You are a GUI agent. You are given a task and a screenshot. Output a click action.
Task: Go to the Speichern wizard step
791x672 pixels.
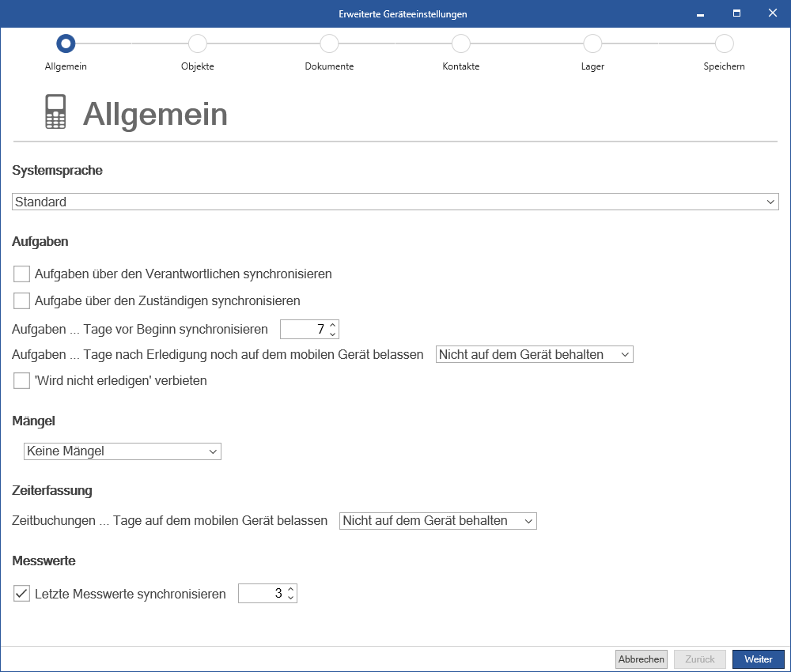[724, 43]
